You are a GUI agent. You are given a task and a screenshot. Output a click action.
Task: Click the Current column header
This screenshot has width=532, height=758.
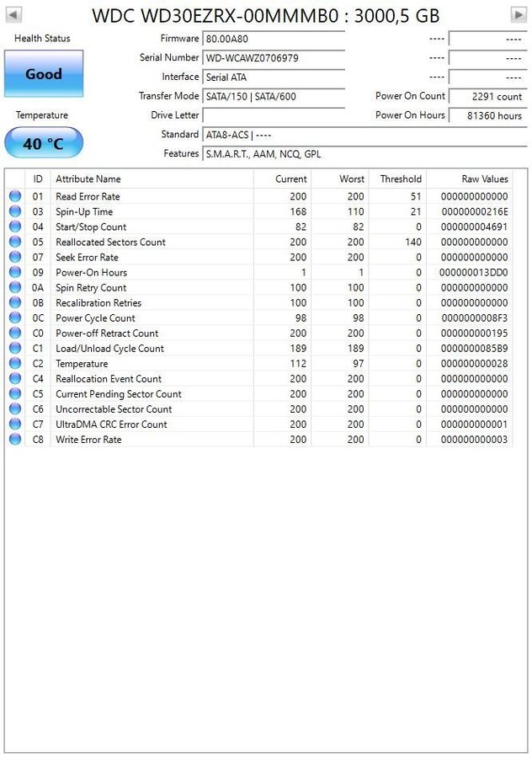(282, 179)
